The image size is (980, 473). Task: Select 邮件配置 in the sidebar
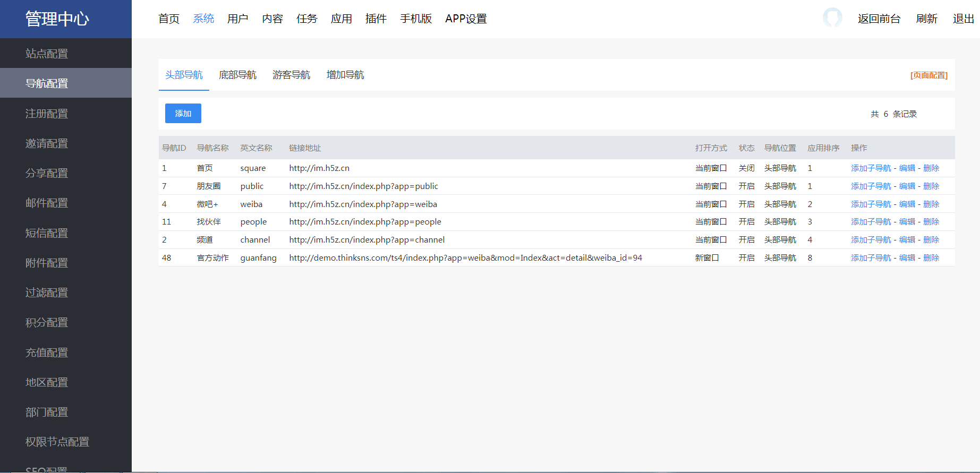47,203
